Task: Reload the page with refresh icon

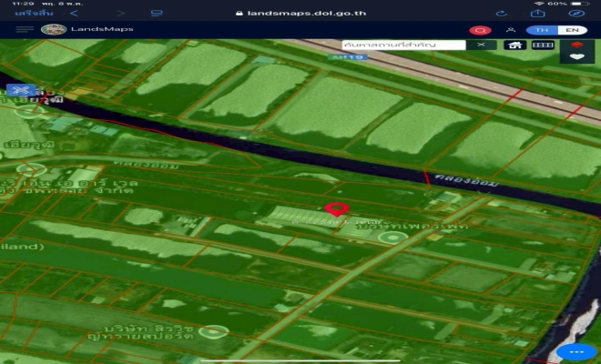Action: [x=501, y=14]
